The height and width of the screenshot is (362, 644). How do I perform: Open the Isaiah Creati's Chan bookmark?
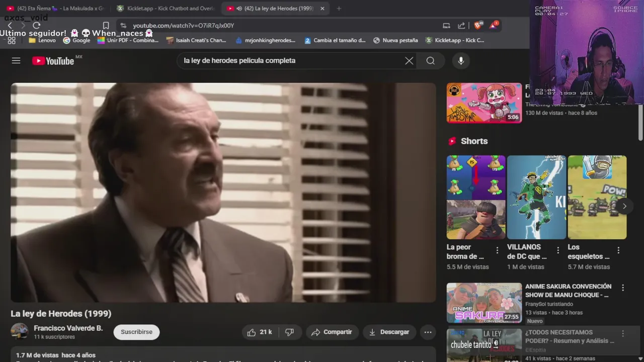pyautogui.click(x=196, y=40)
